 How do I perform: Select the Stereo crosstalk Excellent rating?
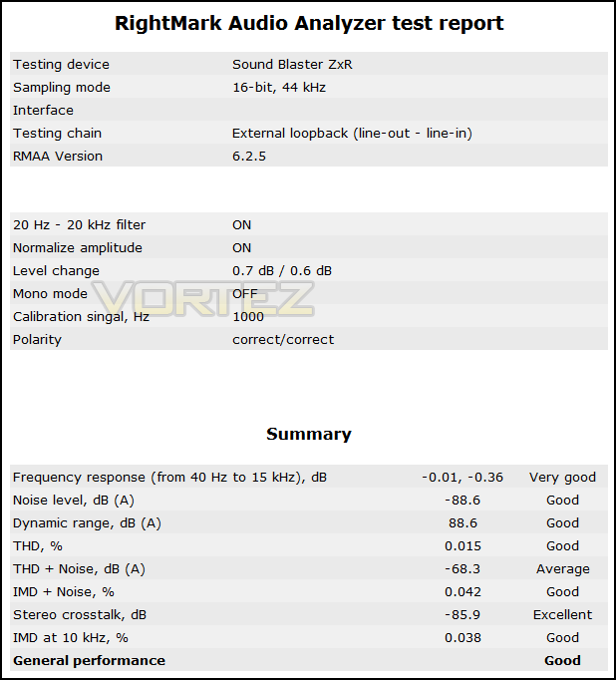coord(562,615)
